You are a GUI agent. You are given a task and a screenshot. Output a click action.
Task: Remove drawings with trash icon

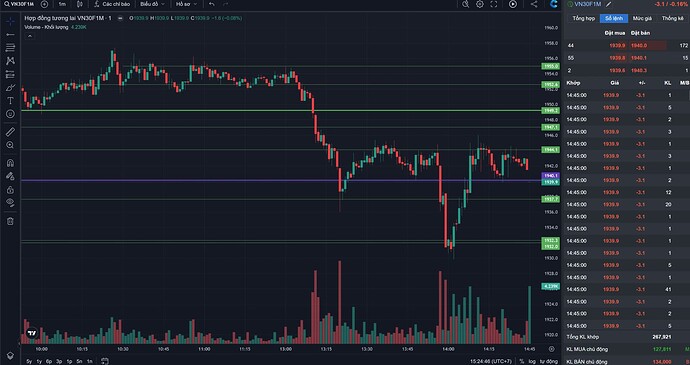[x=10, y=221]
